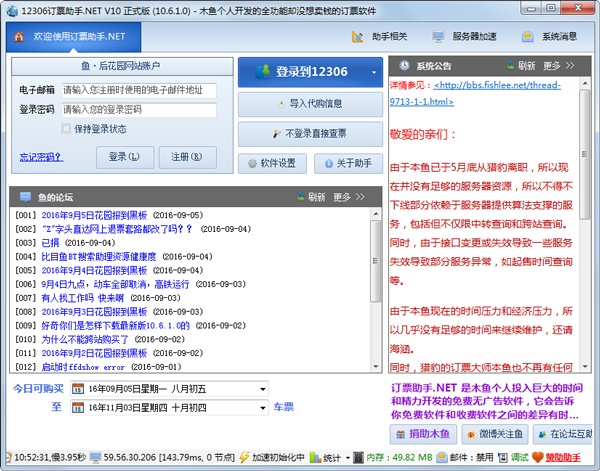The width and height of the screenshot is (600, 471).
Task: Click the info icon on 关于助手
Action: point(329,164)
